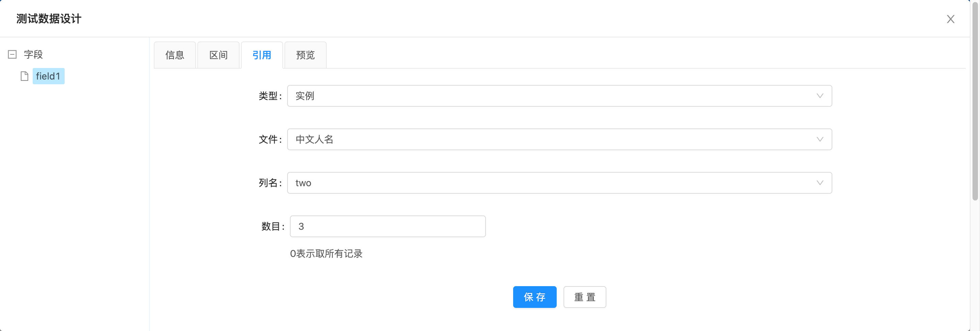Select the field1 tree item
The width and height of the screenshot is (980, 331).
tap(48, 76)
